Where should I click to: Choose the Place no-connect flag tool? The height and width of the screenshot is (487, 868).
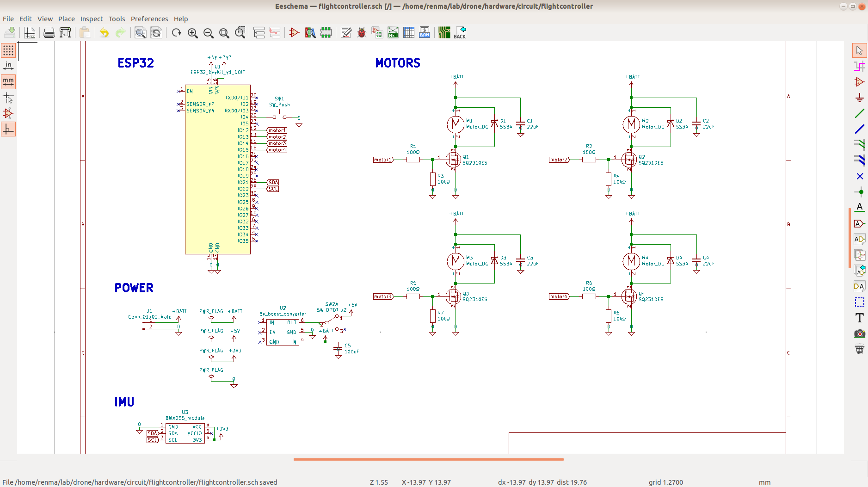(x=860, y=176)
